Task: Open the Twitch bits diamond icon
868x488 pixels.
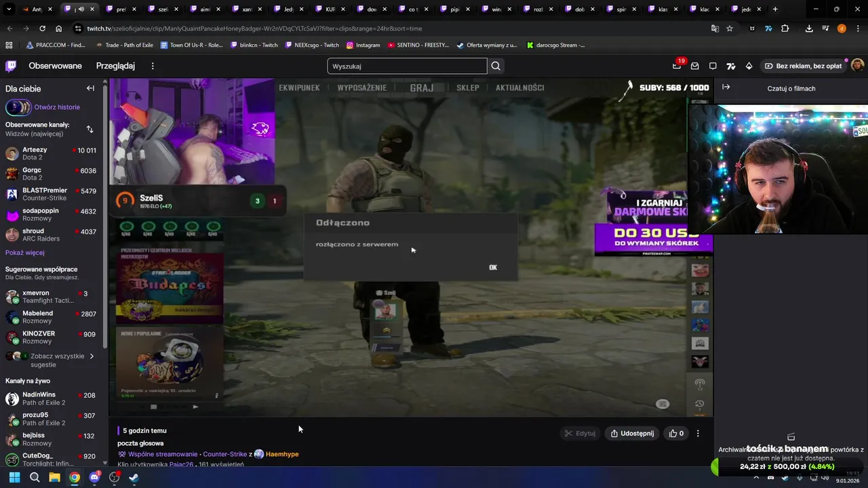Action: 749,66
